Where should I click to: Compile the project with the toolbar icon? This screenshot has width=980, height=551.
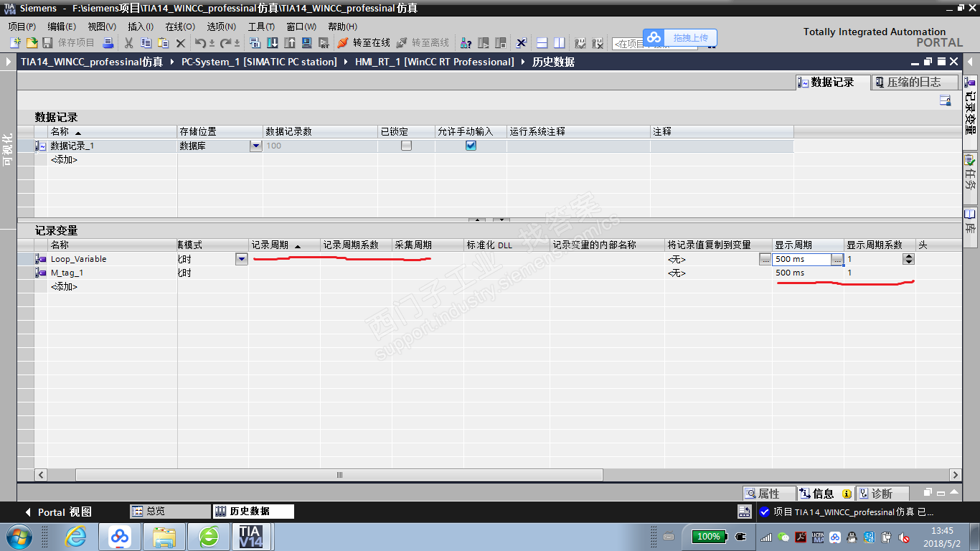(255, 43)
